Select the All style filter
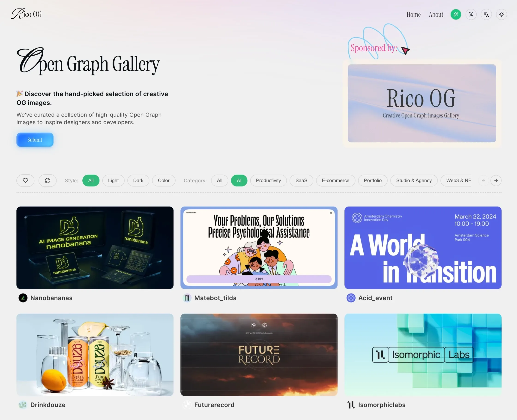This screenshot has height=420, width=517. coord(91,180)
